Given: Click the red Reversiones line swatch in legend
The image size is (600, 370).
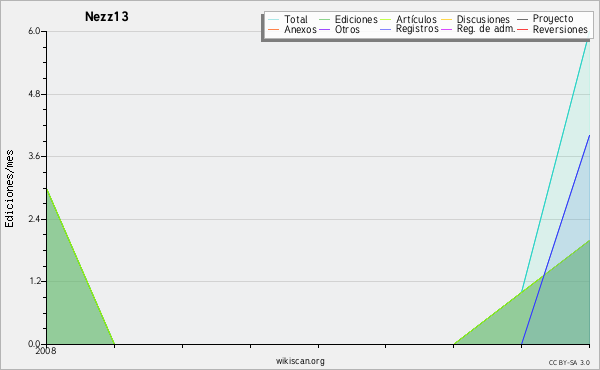Looking at the screenshot, I should click(x=522, y=29).
